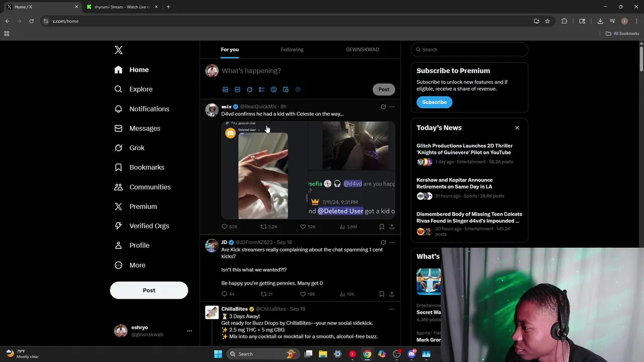Screen dimensions: 644x362
Task: Click Grok explain icon on RealQuickMis post
Action: click(383, 107)
